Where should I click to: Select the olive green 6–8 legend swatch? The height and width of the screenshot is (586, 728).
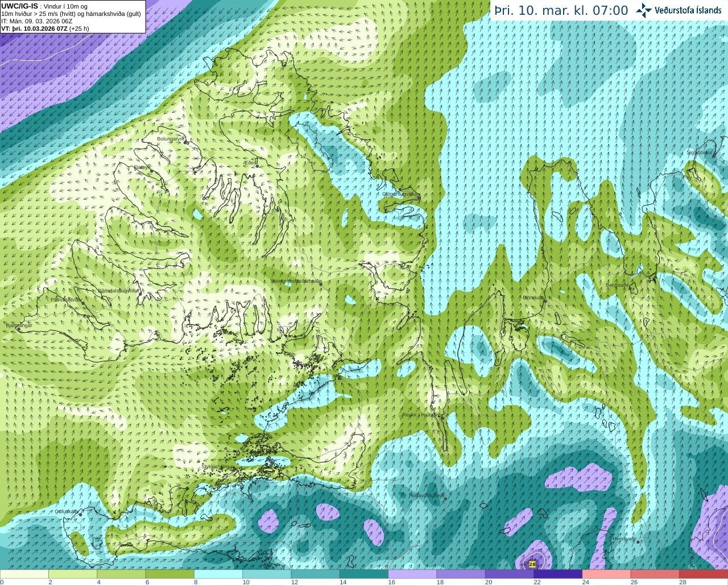click(170, 574)
